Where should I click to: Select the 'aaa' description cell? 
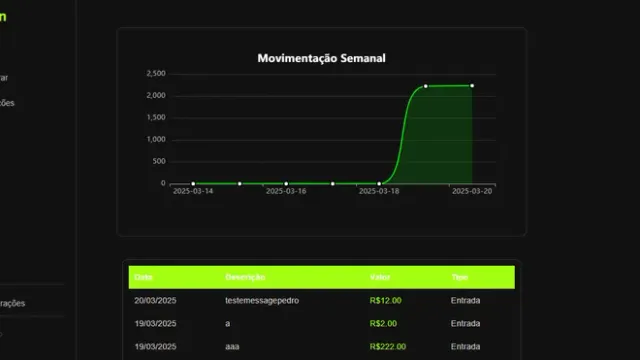232,347
